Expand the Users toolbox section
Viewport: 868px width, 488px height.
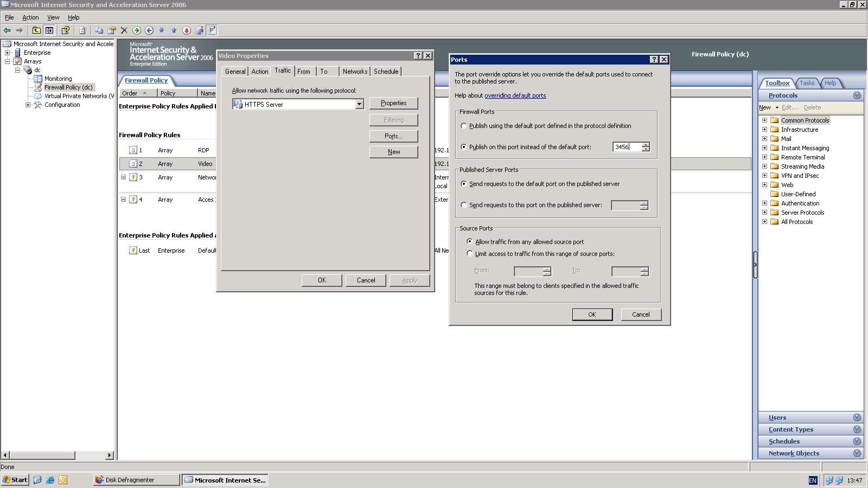tap(857, 418)
